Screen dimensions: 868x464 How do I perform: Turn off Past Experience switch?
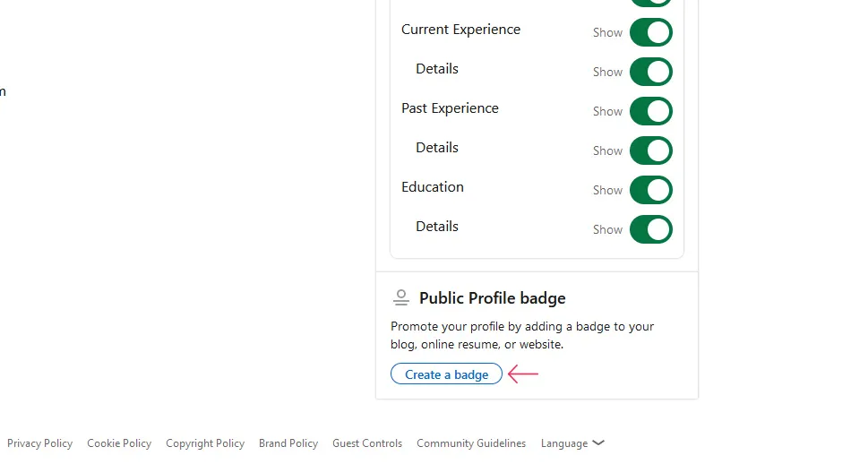click(x=651, y=111)
